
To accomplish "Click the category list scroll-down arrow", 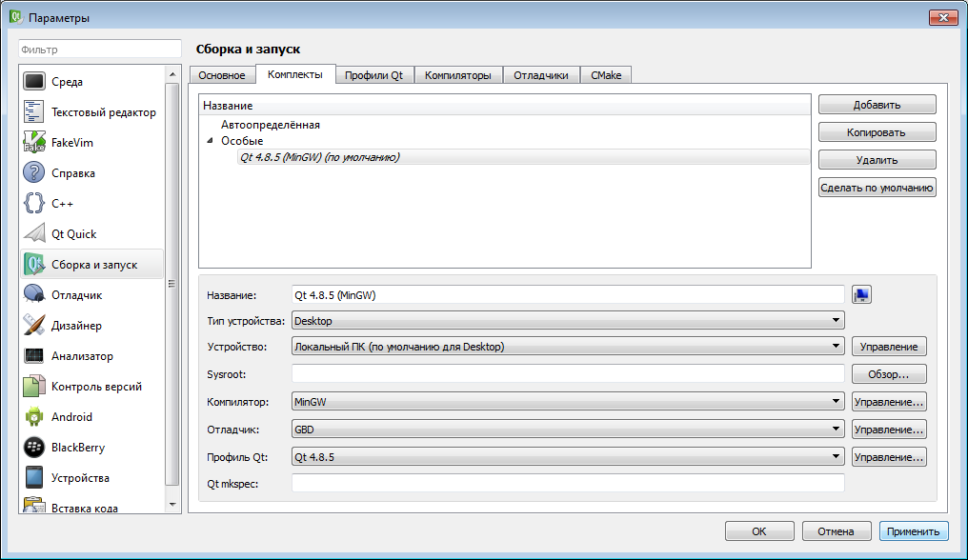I will (172, 505).
